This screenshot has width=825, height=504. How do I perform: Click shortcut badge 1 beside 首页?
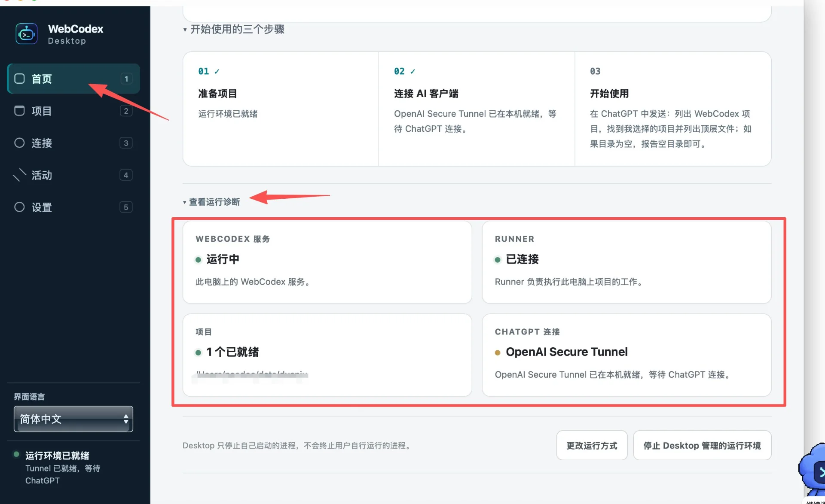coord(126,79)
